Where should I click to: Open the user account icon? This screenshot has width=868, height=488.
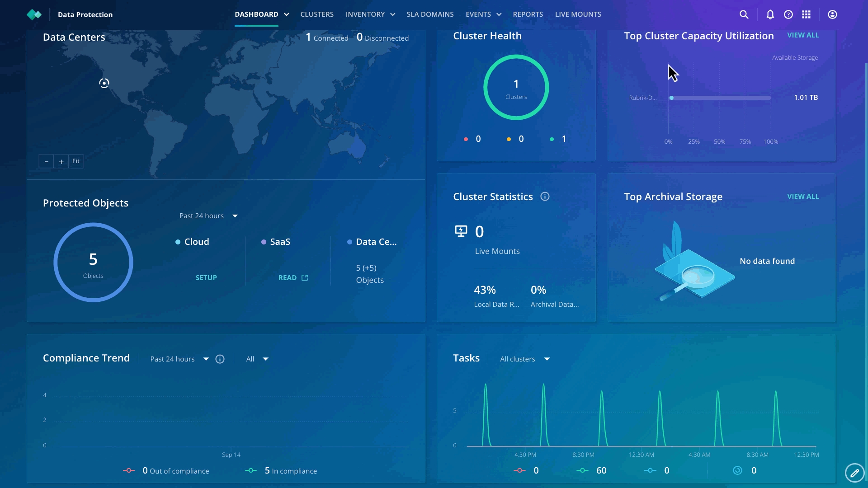(832, 14)
